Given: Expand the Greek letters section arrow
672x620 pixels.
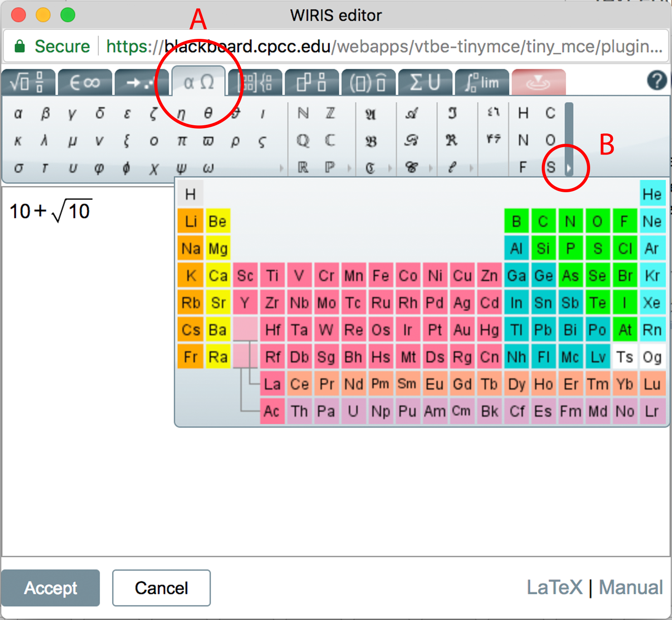Looking at the screenshot, I should tap(282, 168).
